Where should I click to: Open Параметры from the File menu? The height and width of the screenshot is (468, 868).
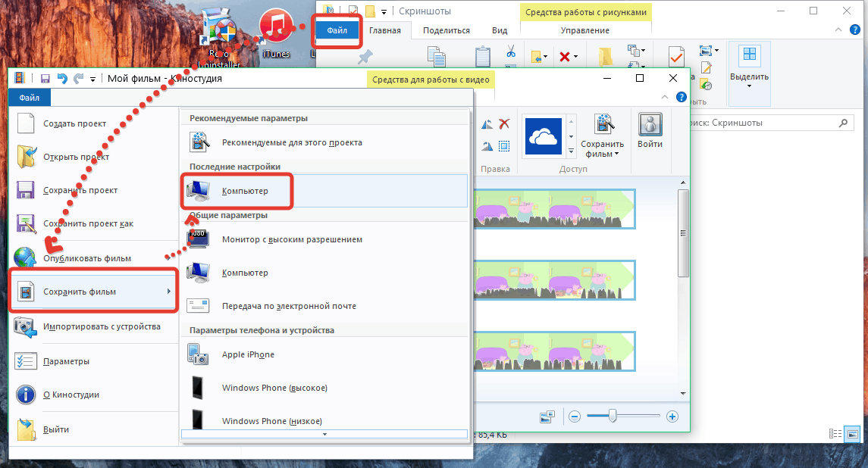click(x=93, y=361)
